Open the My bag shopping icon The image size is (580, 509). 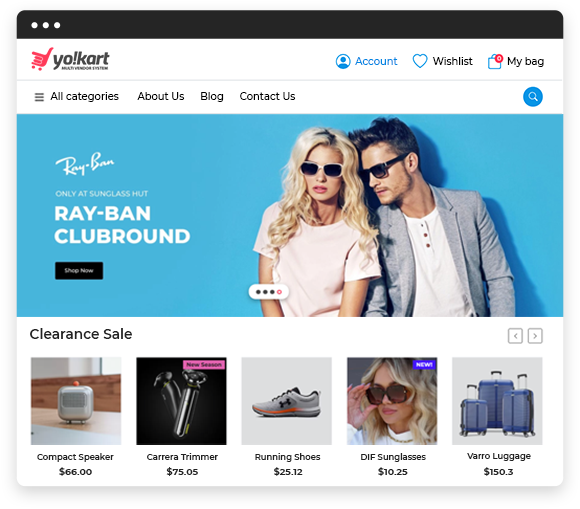click(x=495, y=61)
